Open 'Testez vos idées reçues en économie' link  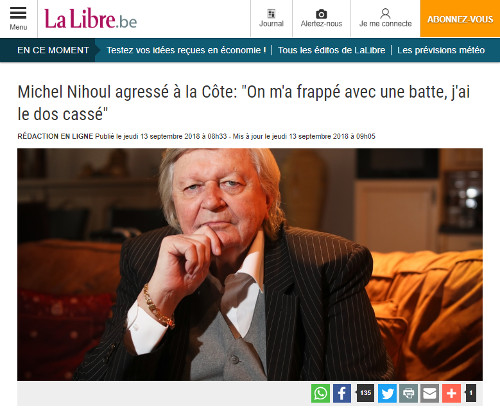[186, 50]
